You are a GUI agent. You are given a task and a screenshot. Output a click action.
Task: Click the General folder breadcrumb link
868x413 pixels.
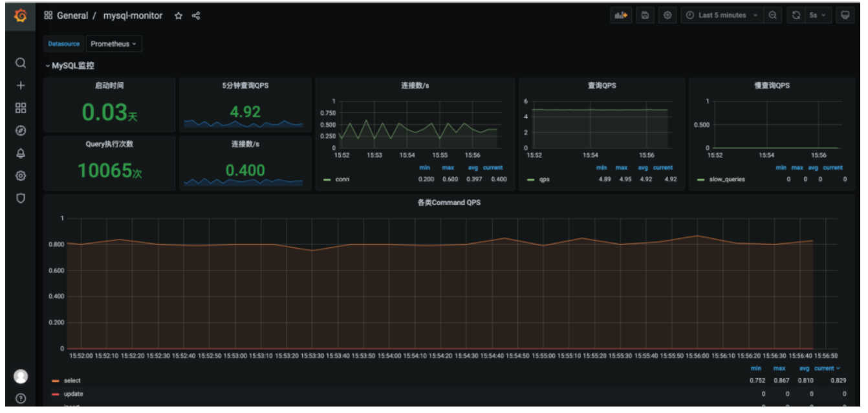(x=72, y=16)
